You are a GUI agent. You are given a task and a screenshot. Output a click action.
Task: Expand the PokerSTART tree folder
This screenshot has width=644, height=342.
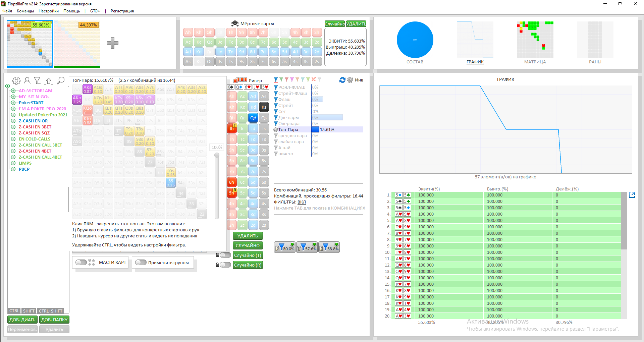coord(13,103)
